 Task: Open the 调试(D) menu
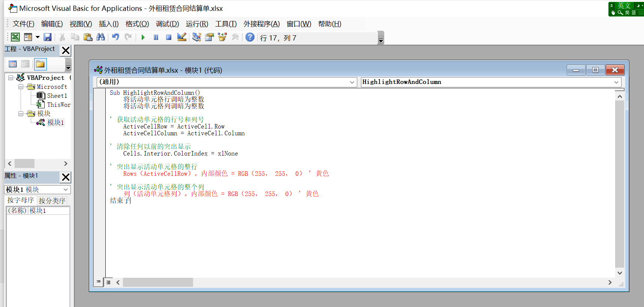(168, 24)
